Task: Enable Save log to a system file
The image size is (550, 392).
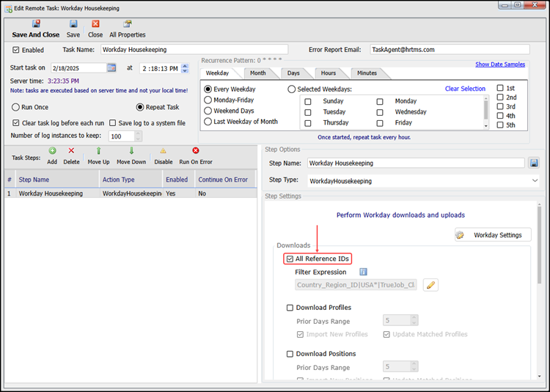Action: pos(113,123)
